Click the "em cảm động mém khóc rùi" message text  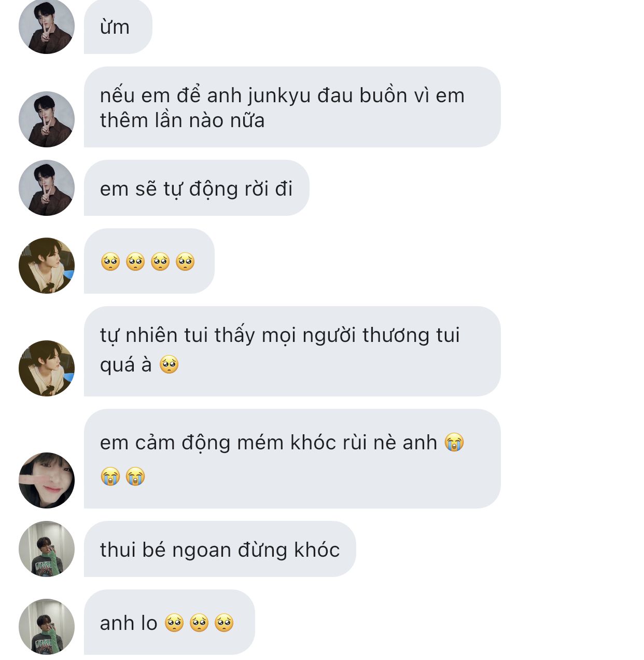269,443
